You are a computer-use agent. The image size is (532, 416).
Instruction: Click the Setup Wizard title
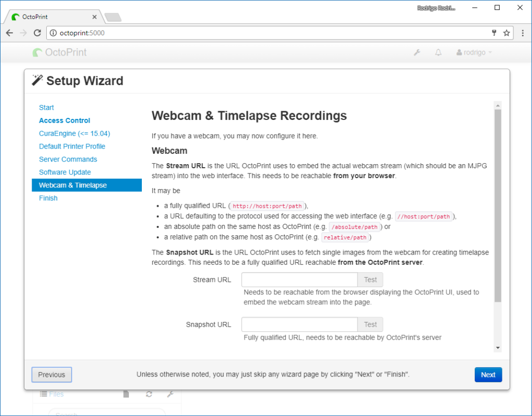tap(85, 80)
